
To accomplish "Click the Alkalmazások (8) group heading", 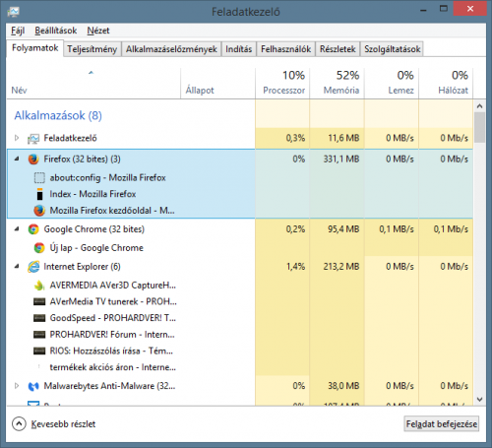I will 58,115.
